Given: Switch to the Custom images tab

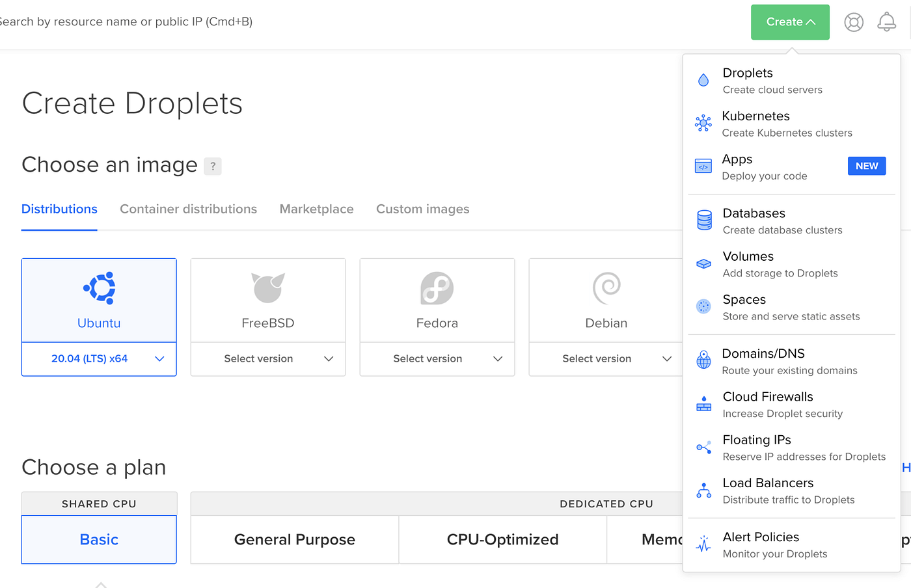Looking at the screenshot, I should (x=422, y=209).
